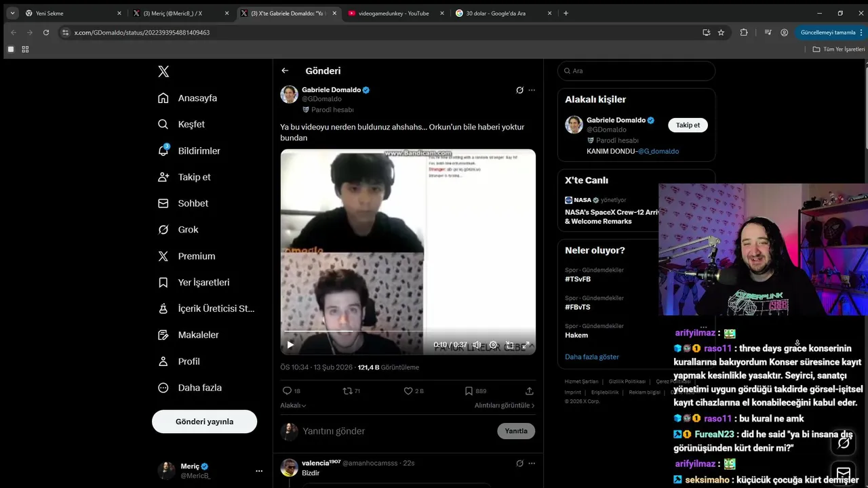Open Profil page
The height and width of the screenshot is (488, 868).
coord(179,361)
